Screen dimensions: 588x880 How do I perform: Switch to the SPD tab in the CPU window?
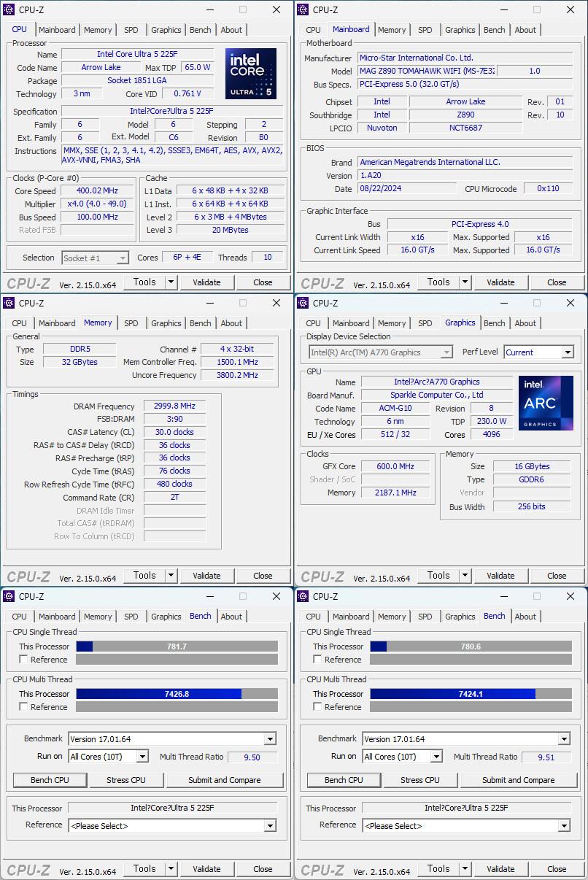[x=131, y=29]
